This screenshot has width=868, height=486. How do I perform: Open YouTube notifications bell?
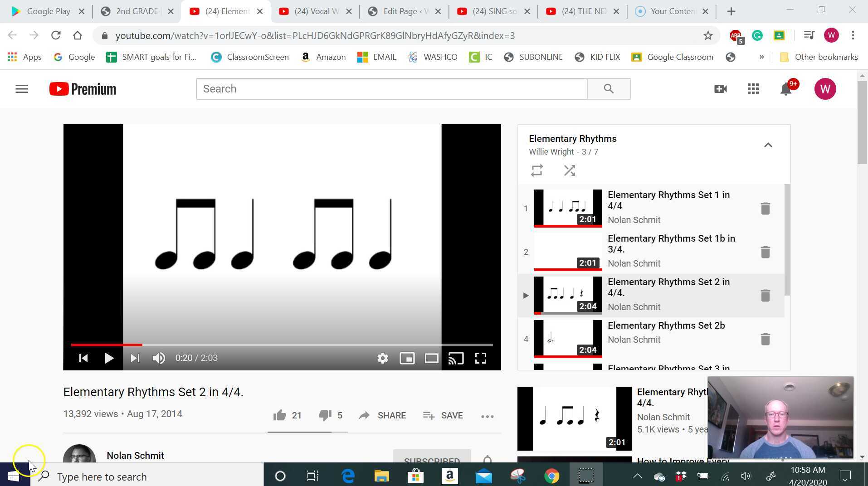(785, 88)
